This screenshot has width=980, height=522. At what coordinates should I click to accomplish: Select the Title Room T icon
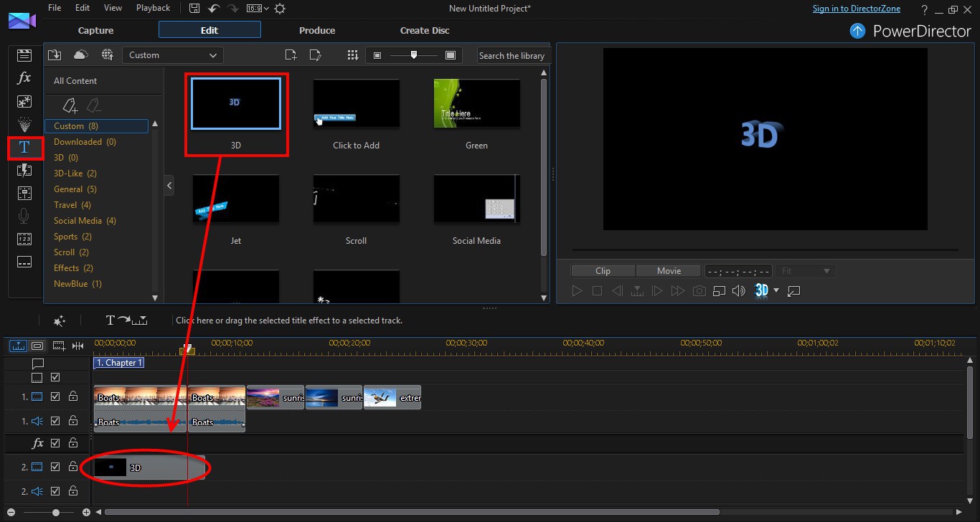(x=24, y=147)
